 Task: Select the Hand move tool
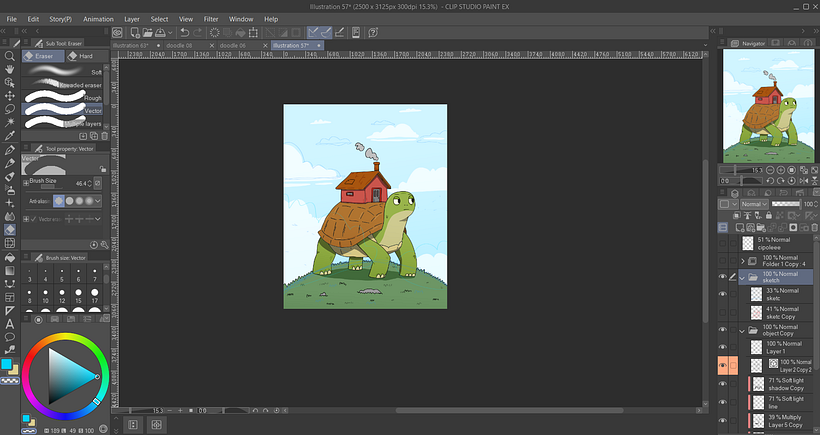point(9,69)
